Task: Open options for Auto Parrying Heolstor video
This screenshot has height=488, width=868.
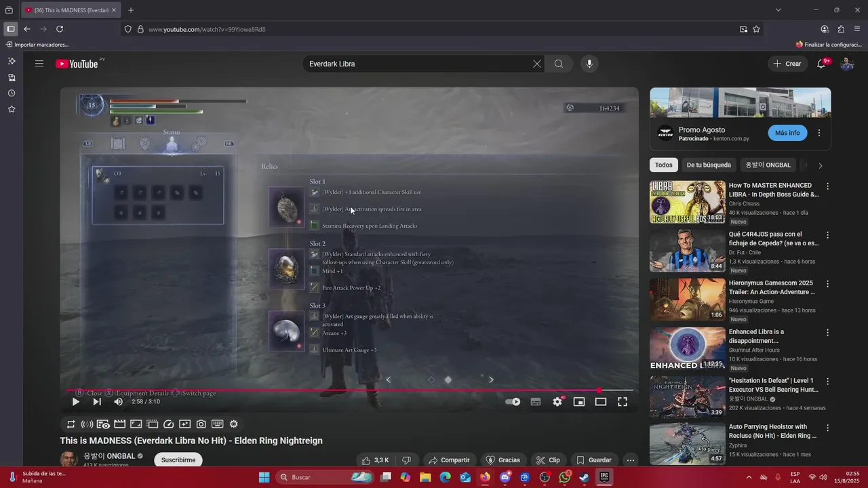Action: (827, 427)
